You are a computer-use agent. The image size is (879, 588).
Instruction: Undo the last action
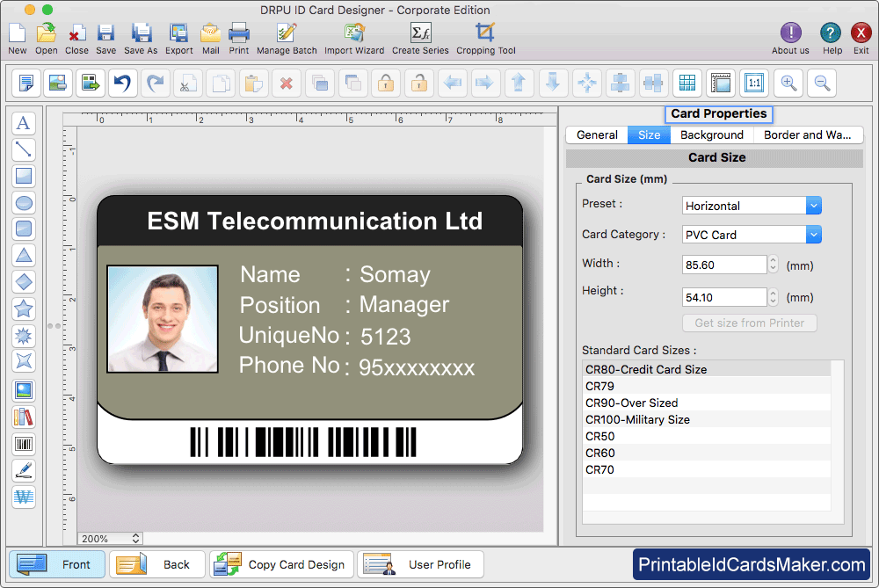click(x=122, y=83)
